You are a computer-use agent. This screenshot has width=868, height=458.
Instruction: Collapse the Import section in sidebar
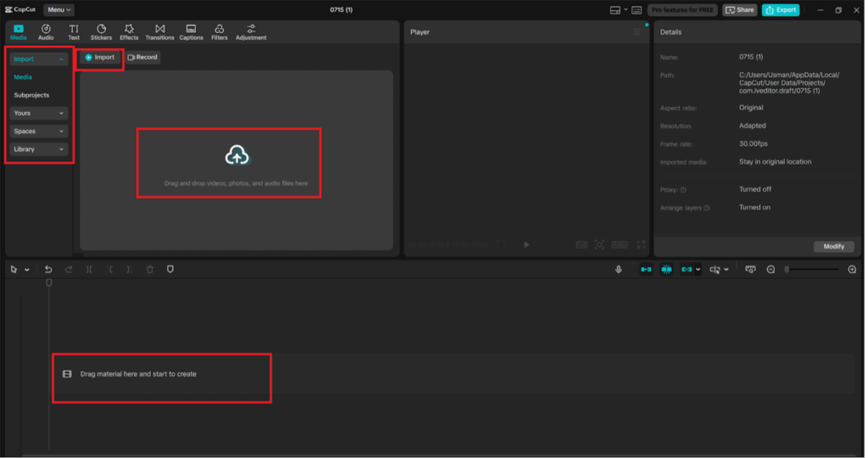[x=38, y=59]
